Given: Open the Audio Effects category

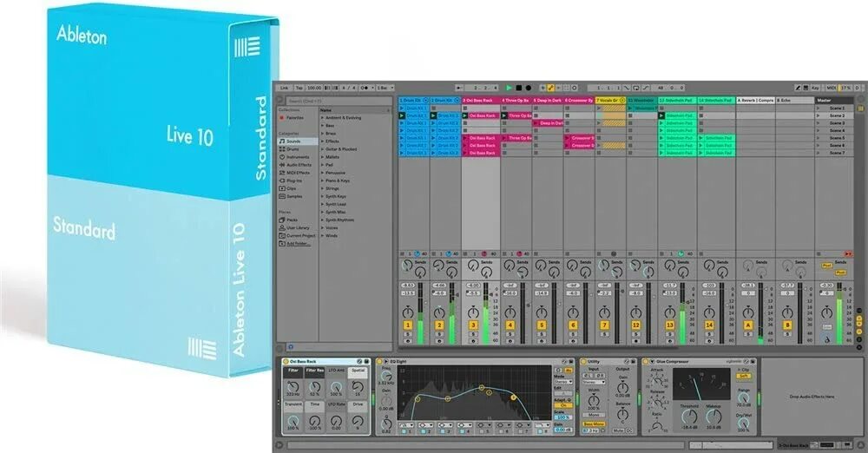Looking at the screenshot, I should tap(298, 165).
